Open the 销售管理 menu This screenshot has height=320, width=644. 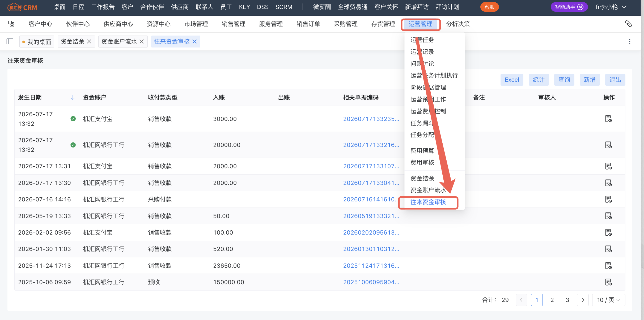[x=234, y=24]
